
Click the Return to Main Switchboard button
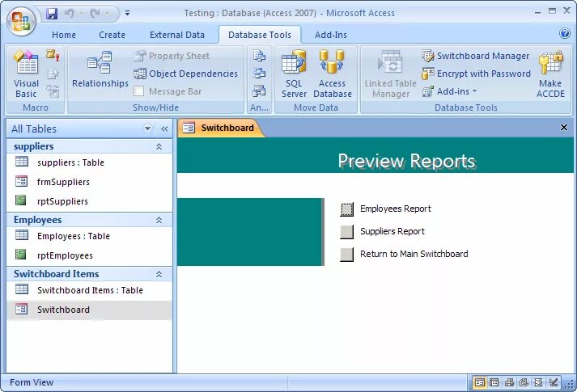[x=346, y=255]
